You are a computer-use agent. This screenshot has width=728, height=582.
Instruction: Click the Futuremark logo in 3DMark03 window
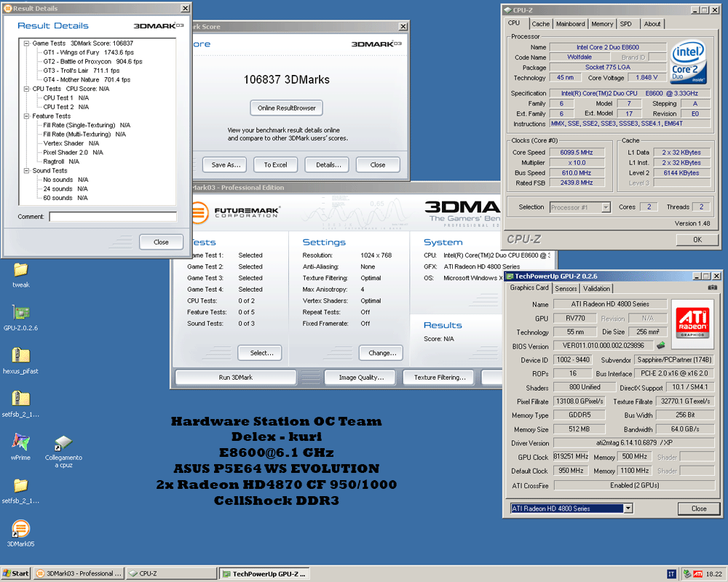click(235, 212)
